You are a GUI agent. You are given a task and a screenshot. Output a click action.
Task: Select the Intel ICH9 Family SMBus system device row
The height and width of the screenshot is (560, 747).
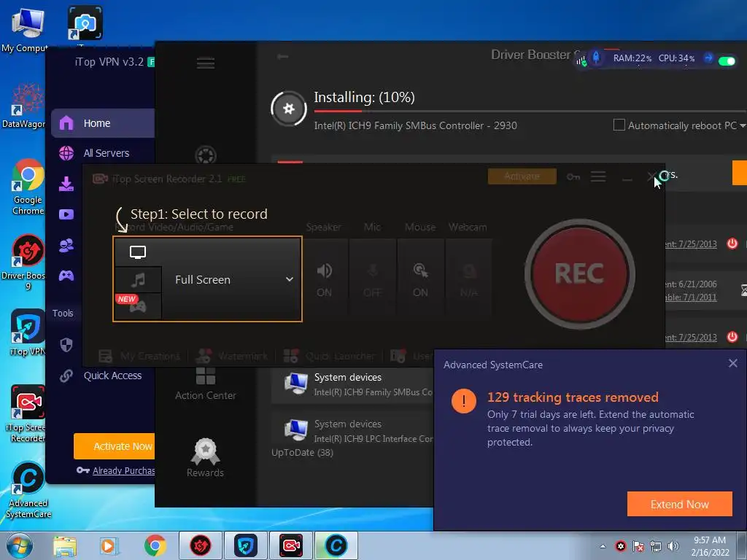(x=352, y=385)
